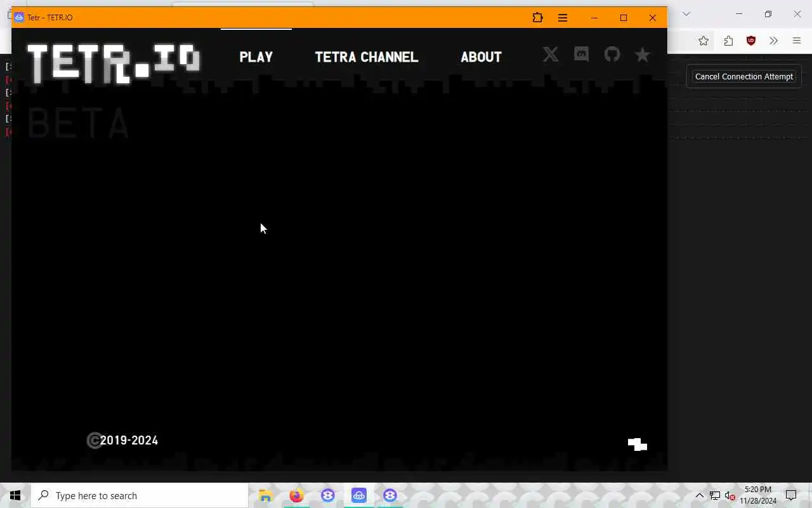812x508 pixels.
Task: Bookmark page with browser star icon
Action: [704, 41]
